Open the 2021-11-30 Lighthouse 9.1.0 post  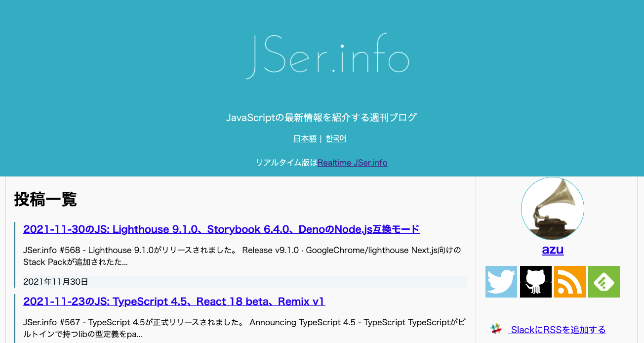(x=221, y=229)
